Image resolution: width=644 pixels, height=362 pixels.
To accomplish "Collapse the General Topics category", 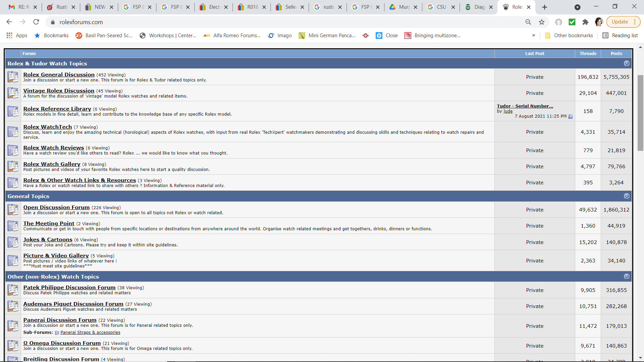I will coord(627,196).
